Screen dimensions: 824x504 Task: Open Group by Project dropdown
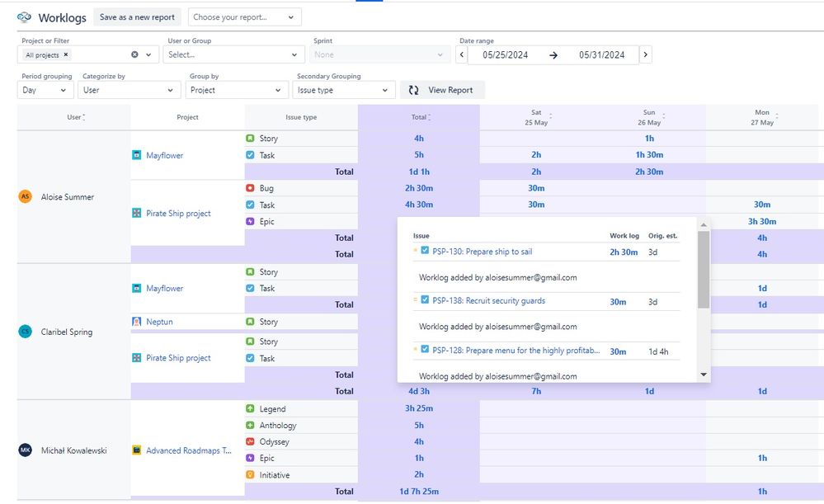point(237,90)
